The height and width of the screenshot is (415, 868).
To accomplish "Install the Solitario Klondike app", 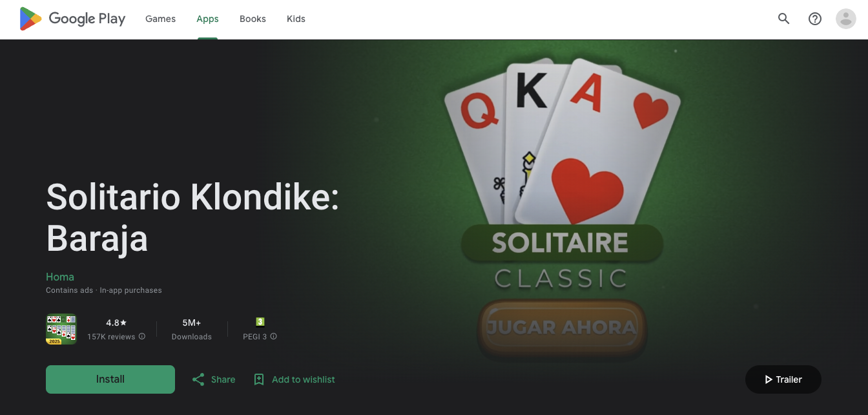I will tap(110, 379).
